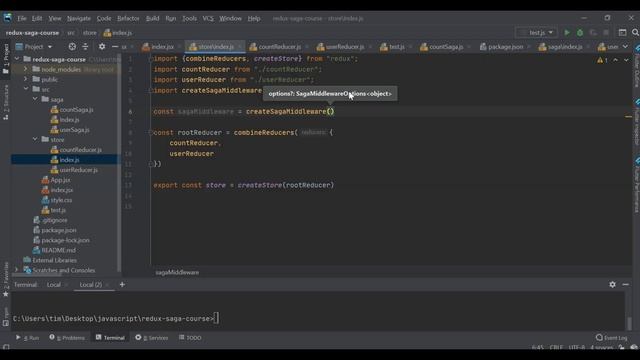
Task: Switch to package.json editor tab
Action: tap(505, 47)
